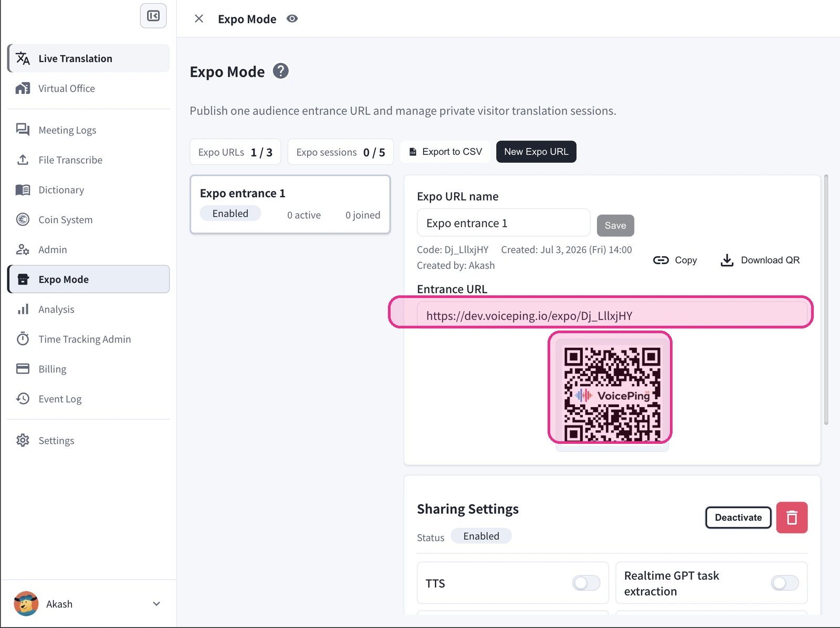Enable Realtime GPT task extraction toggle
The width and height of the screenshot is (840, 628).
tap(785, 583)
